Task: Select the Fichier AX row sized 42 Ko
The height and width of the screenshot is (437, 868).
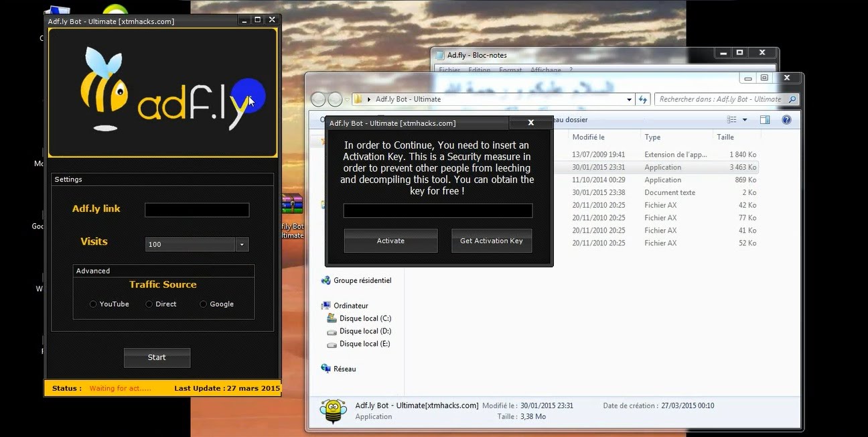Action: pos(656,206)
